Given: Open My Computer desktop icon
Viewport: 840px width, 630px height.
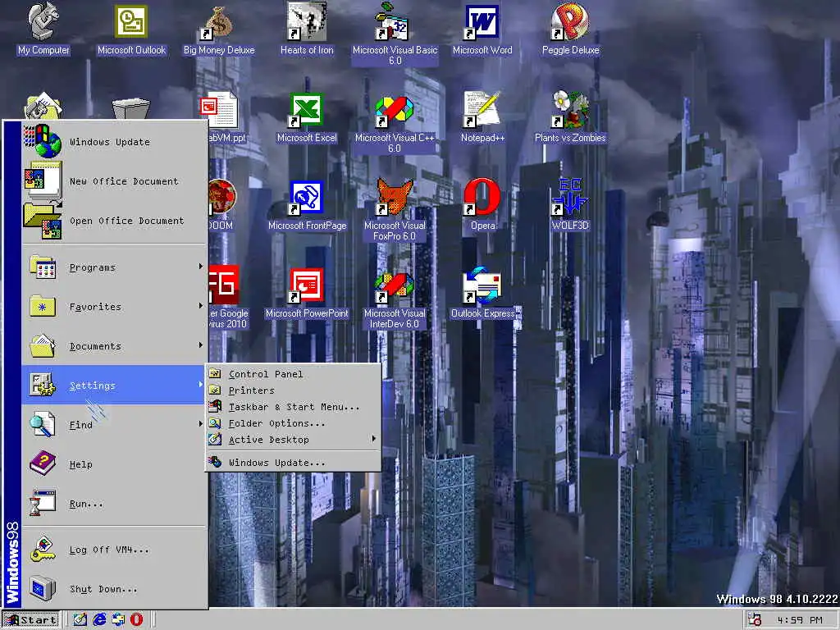Looking at the screenshot, I should pyautogui.click(x=43, y=29).
